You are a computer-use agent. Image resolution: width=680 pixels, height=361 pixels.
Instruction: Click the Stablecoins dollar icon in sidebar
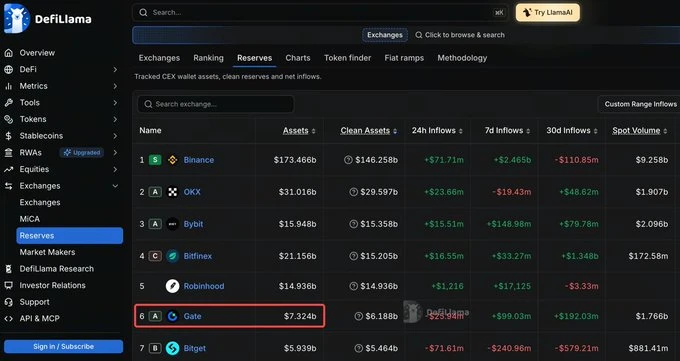8,136
